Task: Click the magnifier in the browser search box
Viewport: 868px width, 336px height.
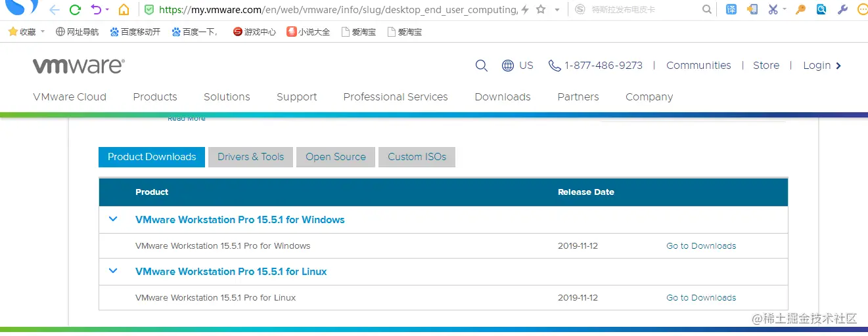Action: 706,10
